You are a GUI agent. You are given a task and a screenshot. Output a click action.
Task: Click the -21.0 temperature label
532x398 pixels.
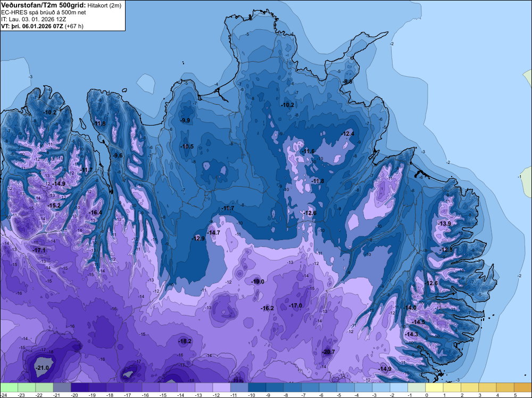coord(43,368)
